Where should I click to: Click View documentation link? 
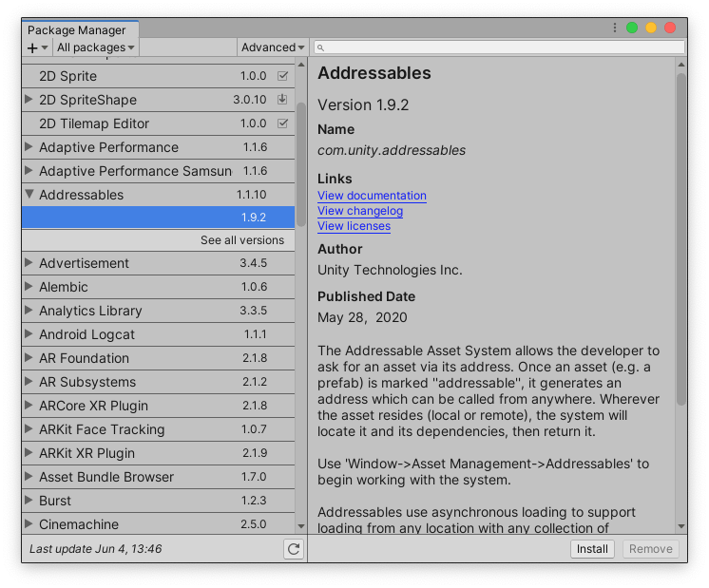point(372,196)
